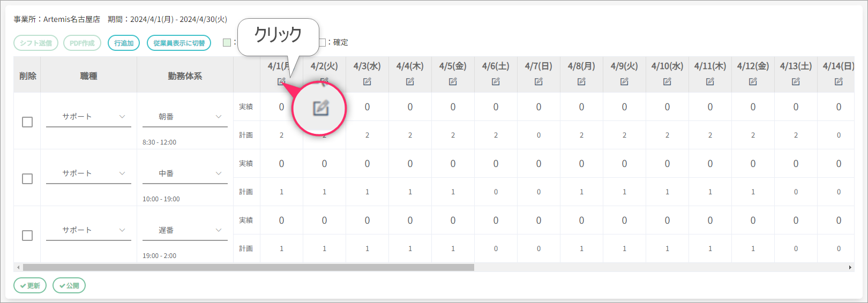Click the edit icon under 4/8(月)
This screenshot has height=303, width=868.
pos(581,81)
